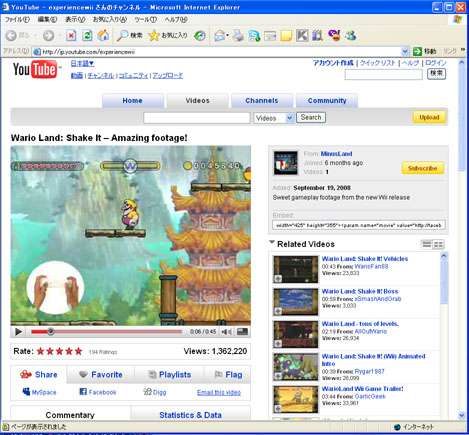Click the 検索 button at top right
This screenshot has width=469, height=435.
(436, 74)
